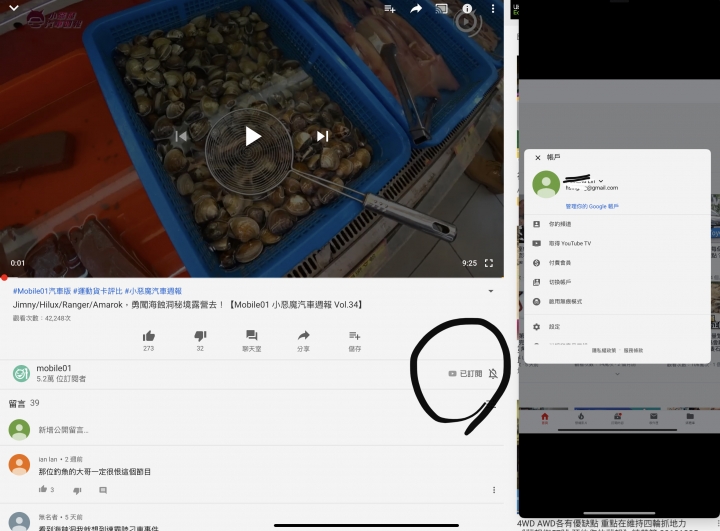Dislike Ian Ian's comment

click(77, 490)
